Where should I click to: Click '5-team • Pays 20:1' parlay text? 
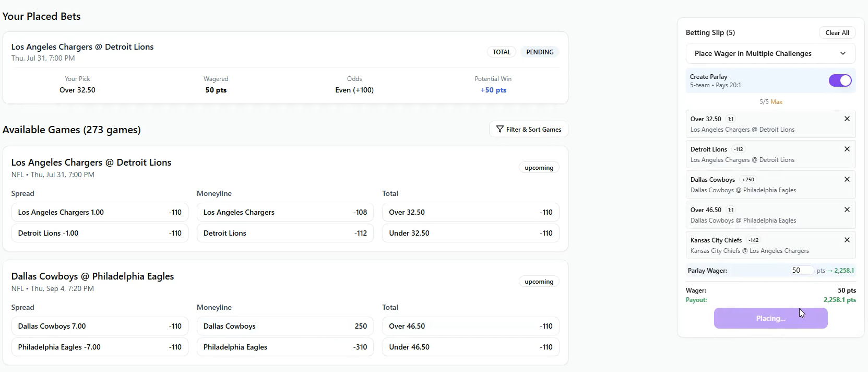point(715,85)
